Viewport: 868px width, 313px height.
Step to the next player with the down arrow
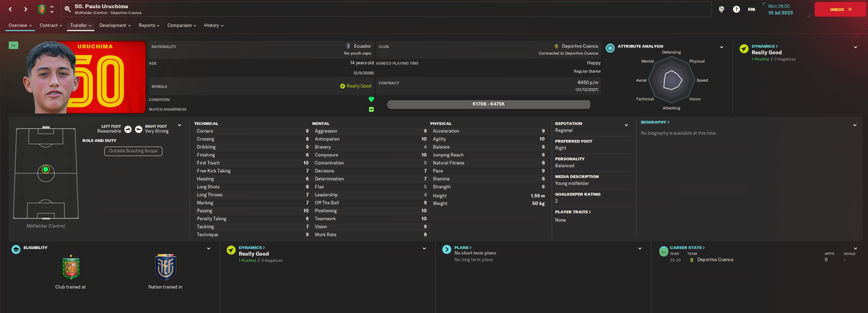52,13
